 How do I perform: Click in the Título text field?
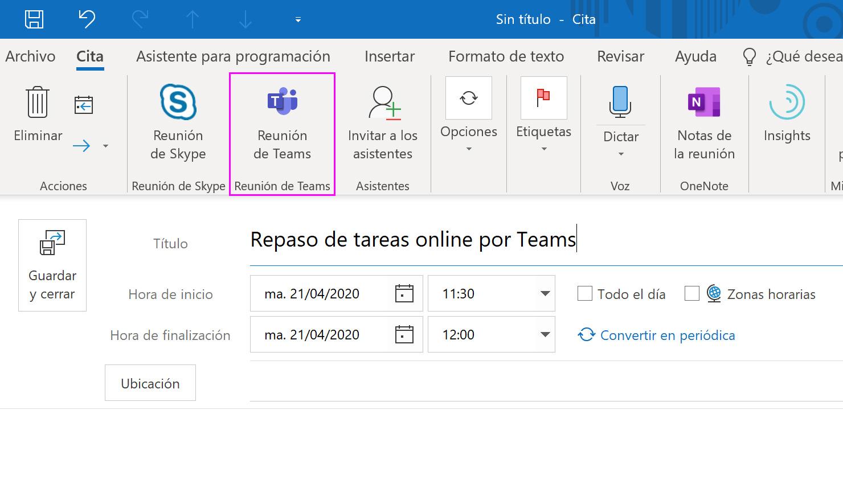click(546, 240)
